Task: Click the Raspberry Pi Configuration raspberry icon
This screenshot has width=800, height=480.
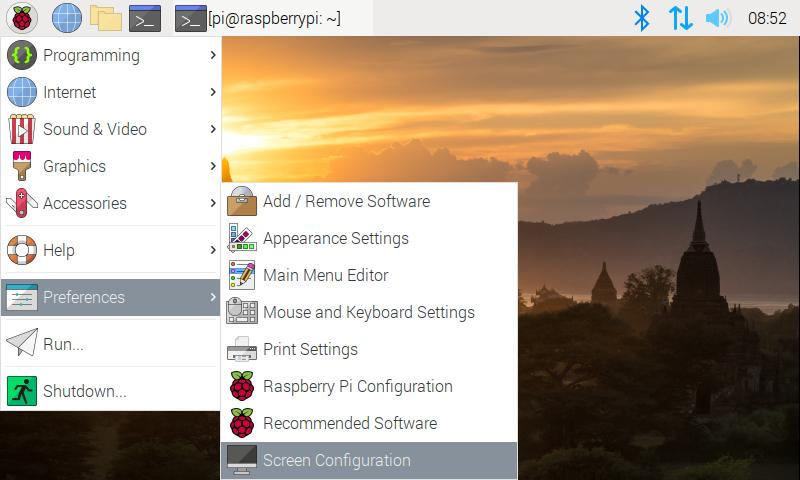Action: coord(242,386)
